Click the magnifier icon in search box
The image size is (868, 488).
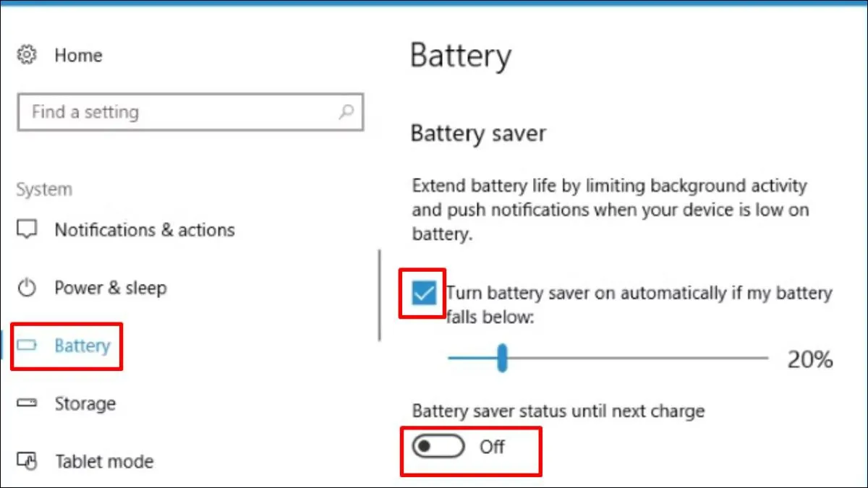[x=346, y=112]
